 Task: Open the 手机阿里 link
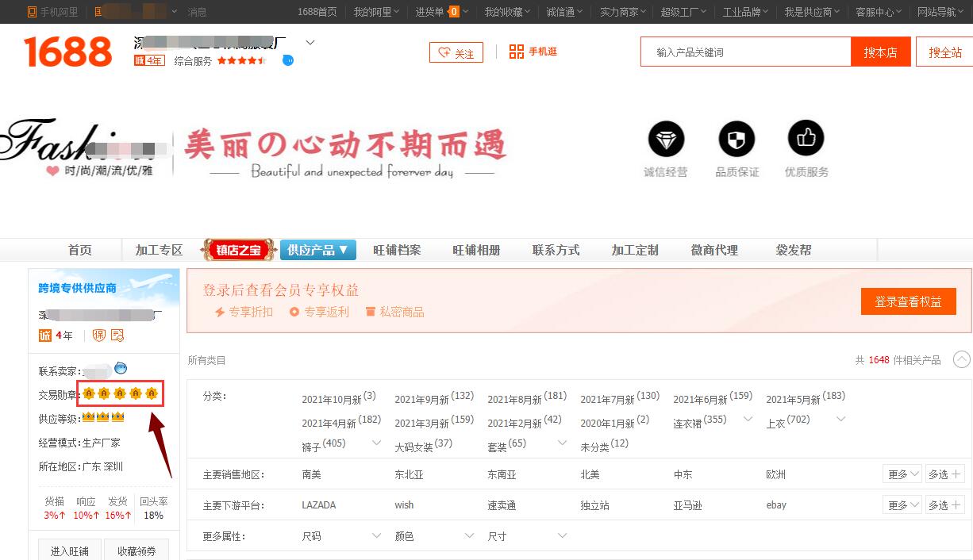tap(53, 12)
